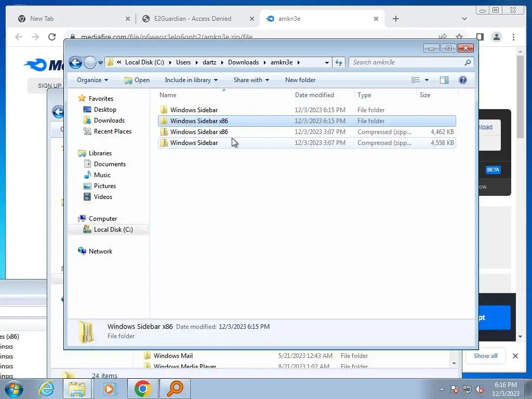Click Downloads segment in address bar
Screen dimensions: 532x399
(x=243, y=62)
